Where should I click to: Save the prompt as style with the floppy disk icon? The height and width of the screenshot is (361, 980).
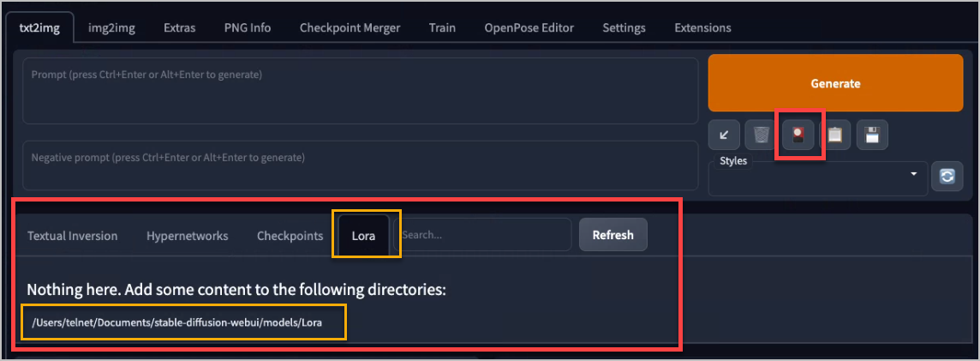tap(872, 135)
